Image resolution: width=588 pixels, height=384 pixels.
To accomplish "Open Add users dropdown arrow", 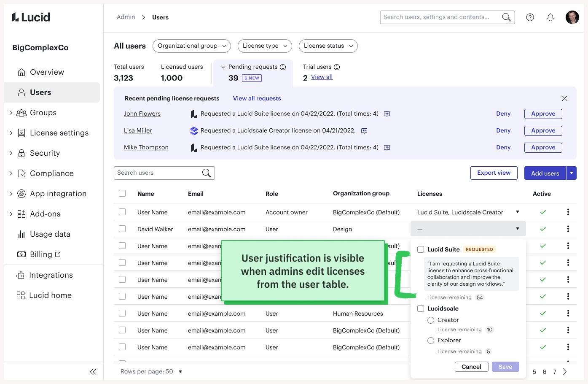I will (572, 173).
